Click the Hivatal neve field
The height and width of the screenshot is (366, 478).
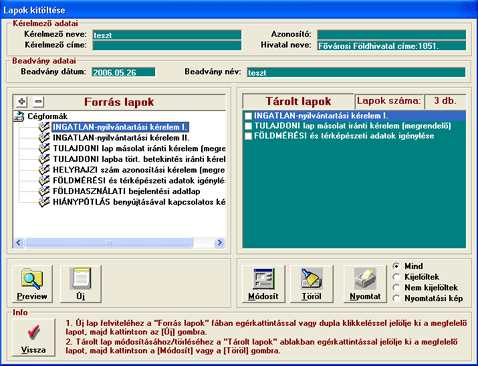pyautogui.click(x=392, y=45)
